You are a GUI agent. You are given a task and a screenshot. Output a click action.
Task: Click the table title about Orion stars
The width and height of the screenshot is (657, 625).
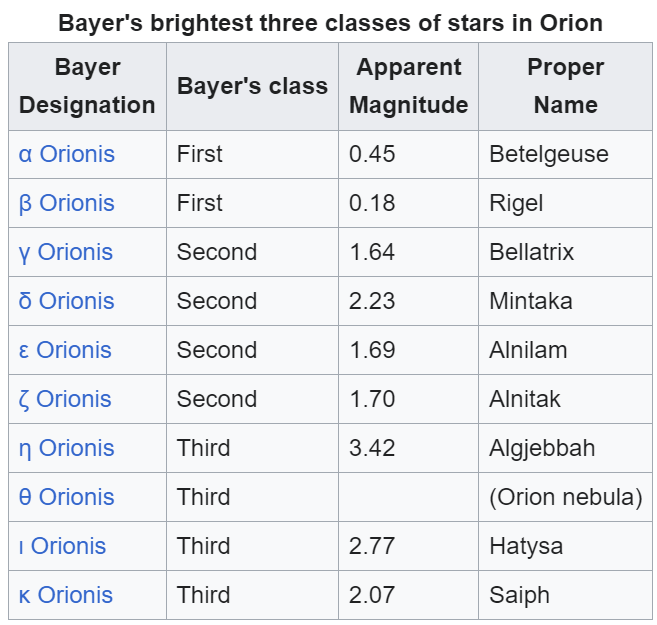pyautogui.click(x=331, y=23)
